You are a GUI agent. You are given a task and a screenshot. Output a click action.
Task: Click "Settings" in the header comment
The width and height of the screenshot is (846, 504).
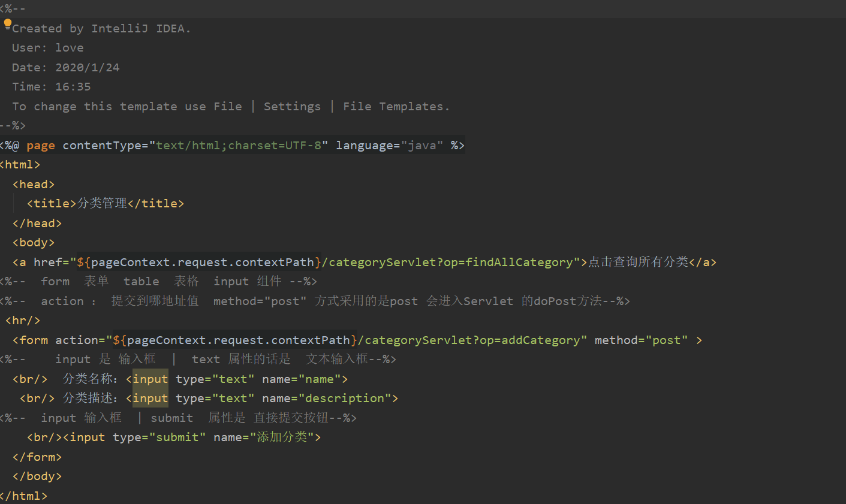tap(292, 107)
